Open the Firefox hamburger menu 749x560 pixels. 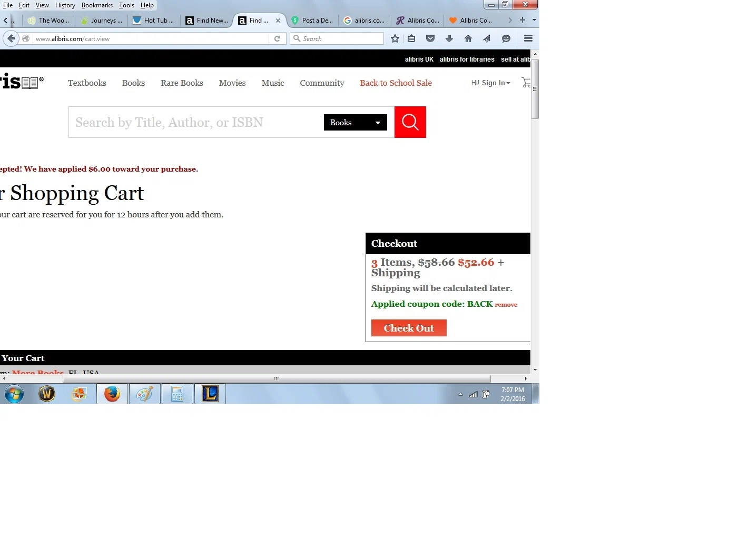(528, 38)
